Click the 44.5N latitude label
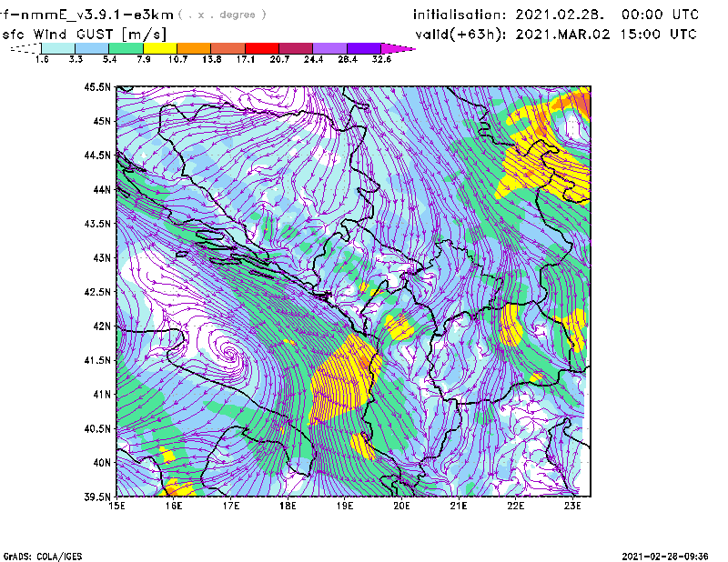 coord(97,155)
